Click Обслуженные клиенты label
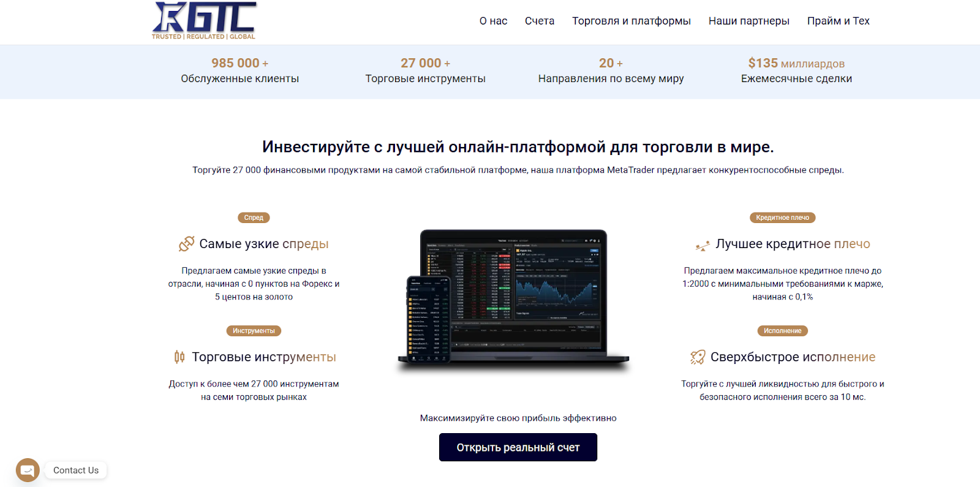 pos(240,78)
